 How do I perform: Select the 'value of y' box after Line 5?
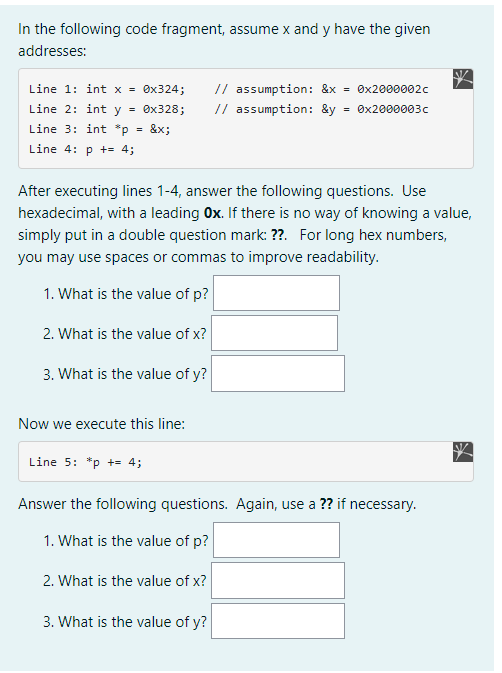point(278,621)
